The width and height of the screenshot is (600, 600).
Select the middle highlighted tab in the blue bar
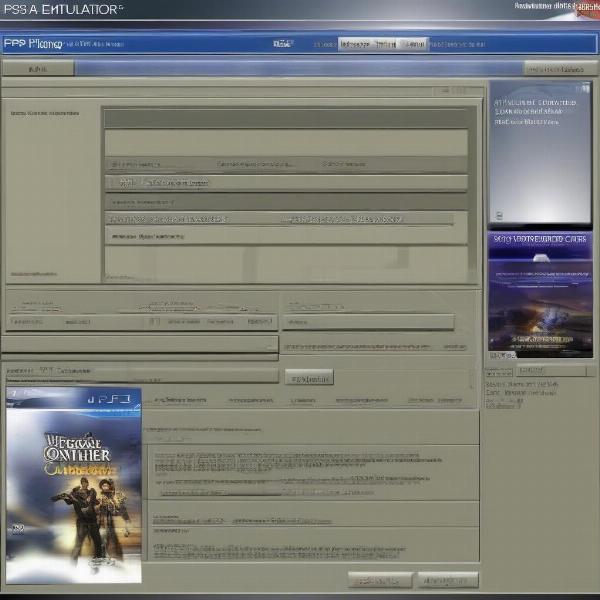[x=385, y=44]
